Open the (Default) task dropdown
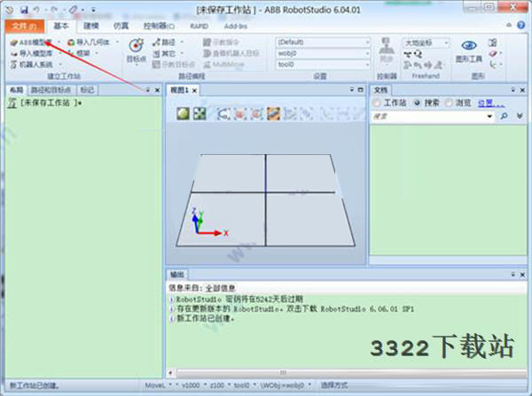The height and width of the screenshot is (396, 532). coord(323,42)
